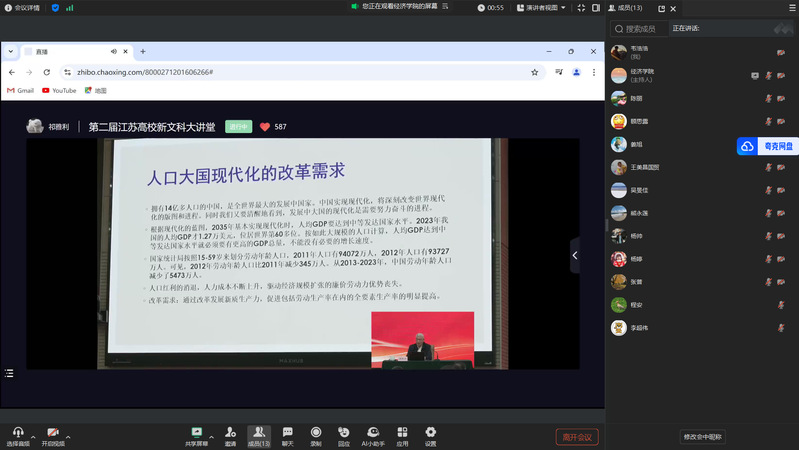Like the livestream with the heart icon
The image size is (799, 450).
[265, 127]
